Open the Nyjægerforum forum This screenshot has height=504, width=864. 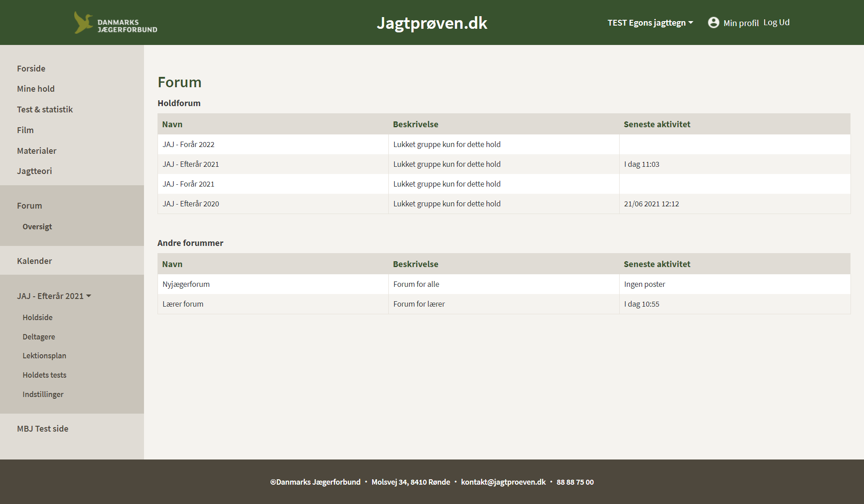[186, 284]
